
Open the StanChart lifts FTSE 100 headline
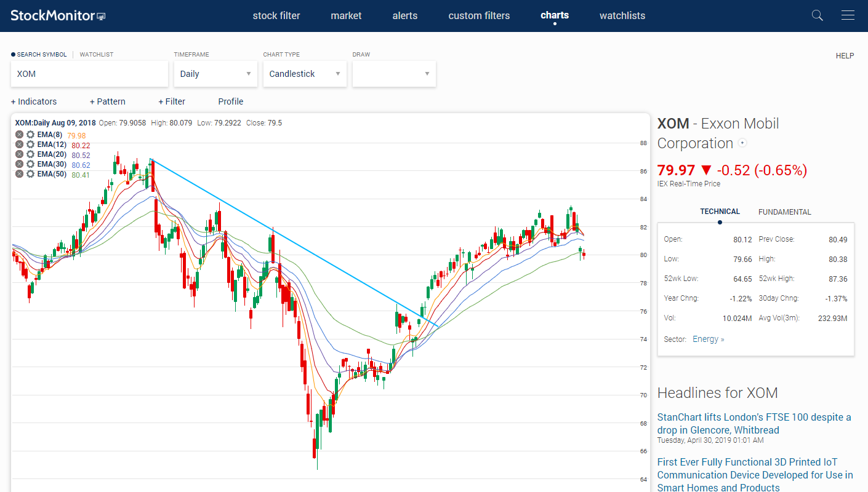coord(754,424)
